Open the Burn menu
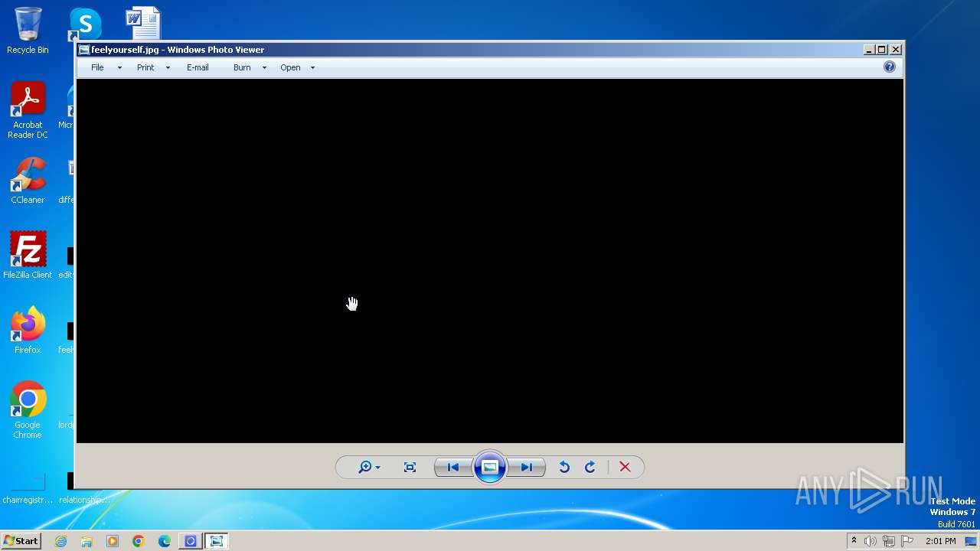This screenshot has height=551, width=980. 242,67
